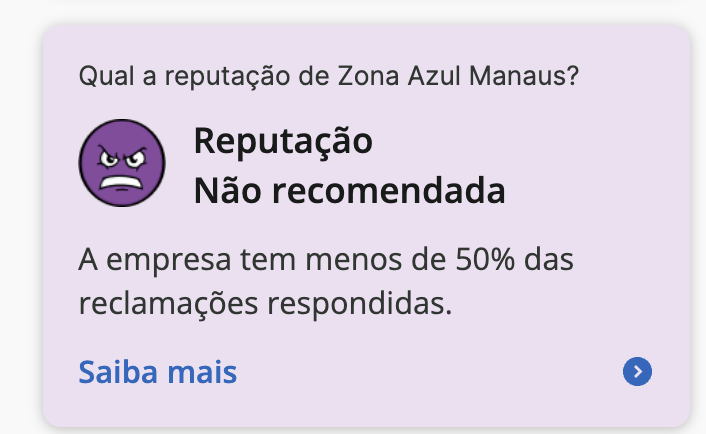Open the Saiba mais link
The image size is (706, 434).
(x=157, y=373)
